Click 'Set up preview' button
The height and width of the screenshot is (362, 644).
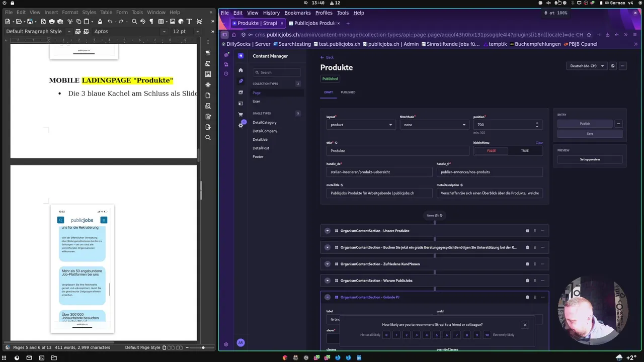(x=590, y=159)
